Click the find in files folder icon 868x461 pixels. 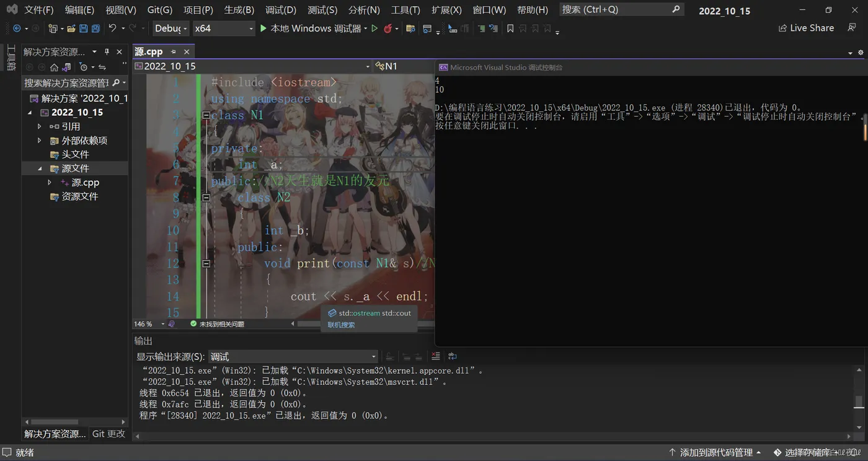coord(410,29)
